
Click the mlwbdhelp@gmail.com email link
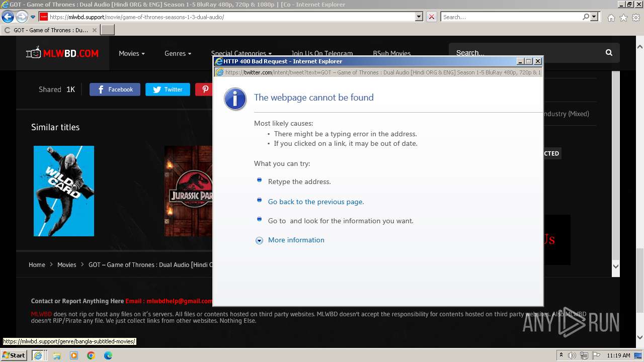(x=179, y=301)
